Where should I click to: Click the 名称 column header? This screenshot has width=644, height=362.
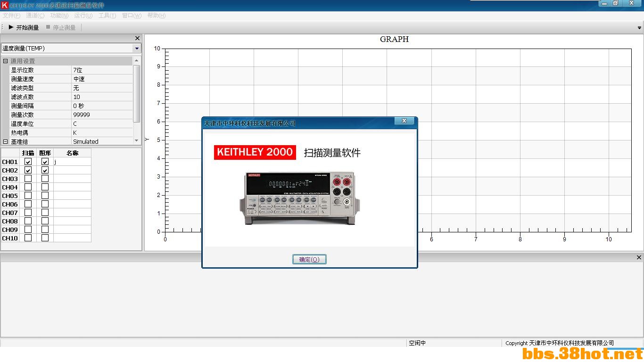(72, 153)
